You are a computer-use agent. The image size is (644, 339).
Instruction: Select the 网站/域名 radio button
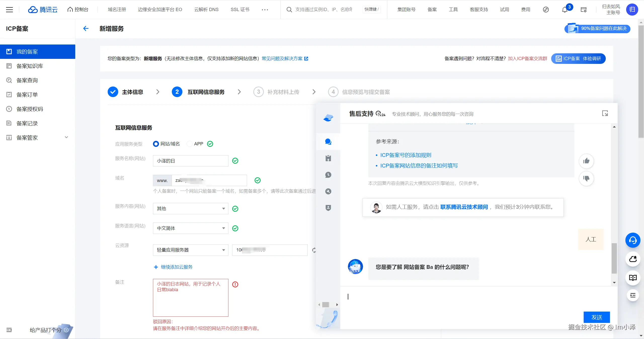pyautogui.click(x=156, y=144)
